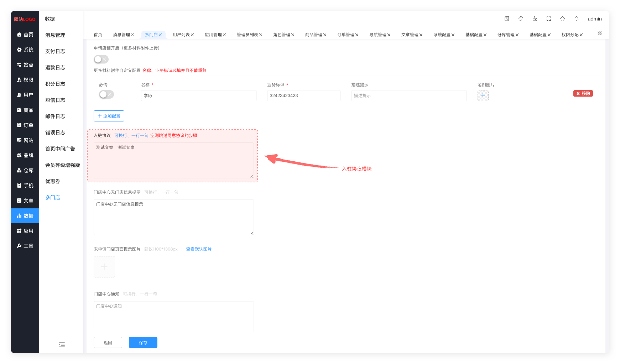Image resolution: width=620 pixels, height=364 pixels.
Task: Close the 消息管理 tab
Action: tap(132, 35)
